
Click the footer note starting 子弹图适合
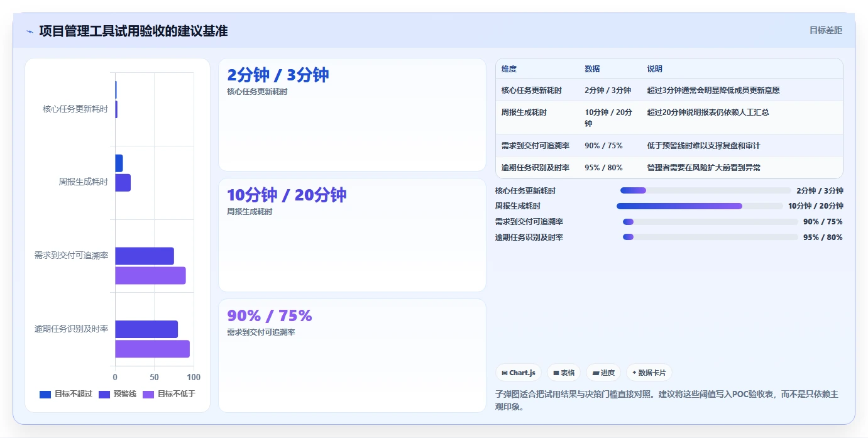[x=667, y=400]
